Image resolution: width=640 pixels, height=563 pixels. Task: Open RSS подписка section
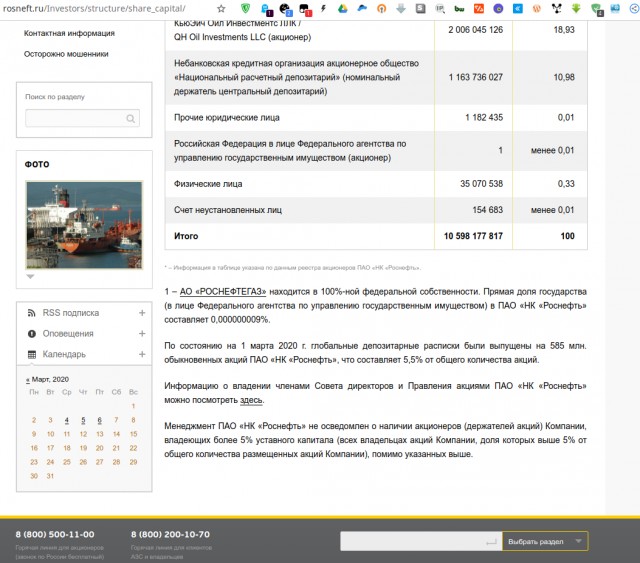click(x=71, y=313)
